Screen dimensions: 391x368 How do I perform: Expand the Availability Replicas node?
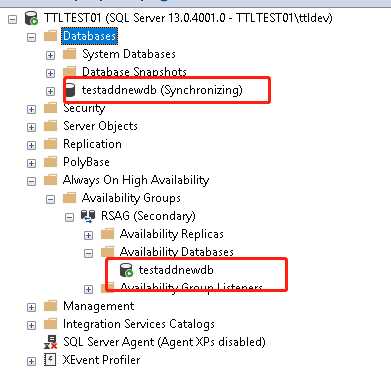tap(88, 235)
